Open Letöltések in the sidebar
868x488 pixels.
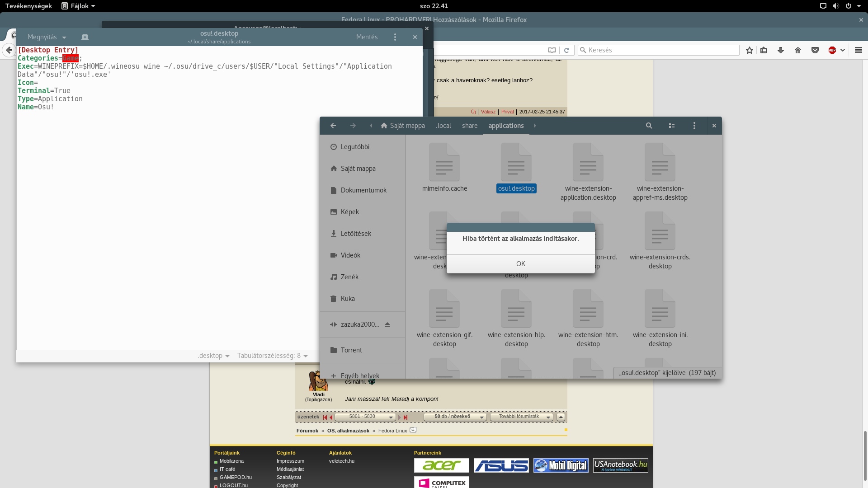[x=362, y=234]
